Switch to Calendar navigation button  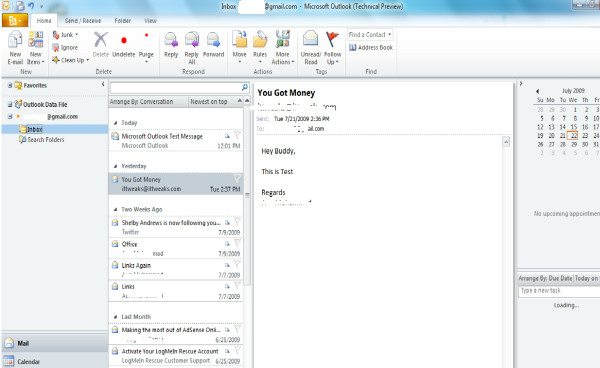pos(55,361)
